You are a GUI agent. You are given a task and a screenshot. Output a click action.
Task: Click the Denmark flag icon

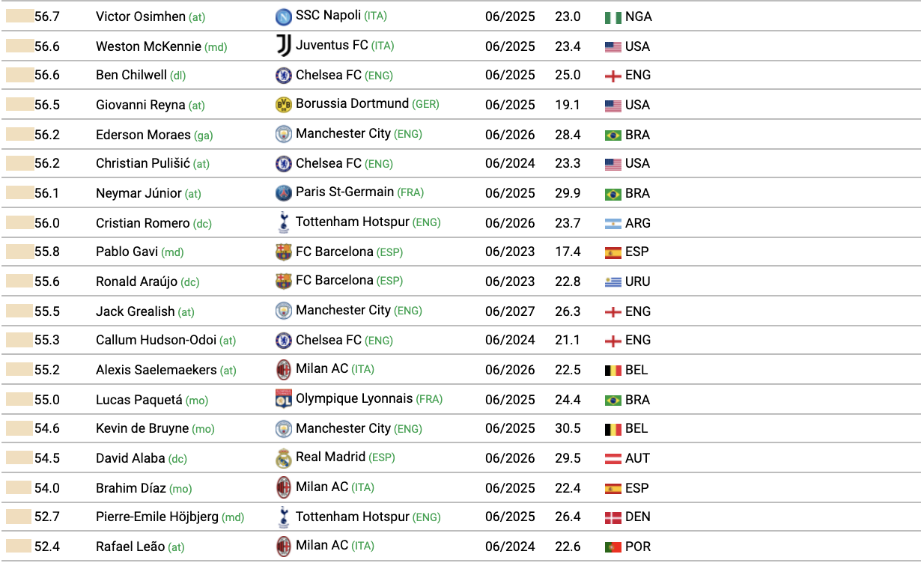point(613,517)
